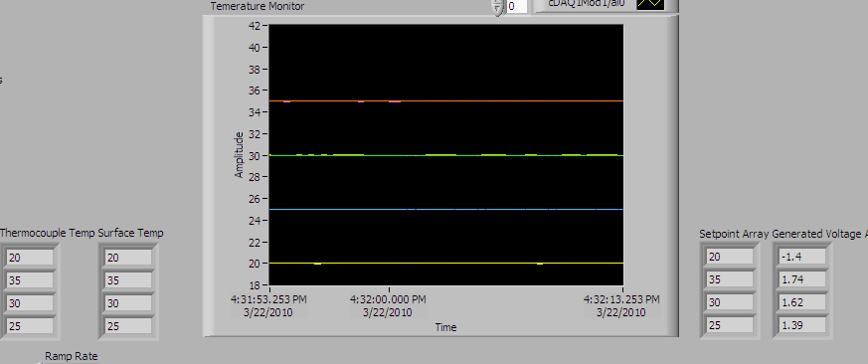Screen dimensions: 868x364
Task: Click the legend index field showing 0
Action: click(516, 6)
